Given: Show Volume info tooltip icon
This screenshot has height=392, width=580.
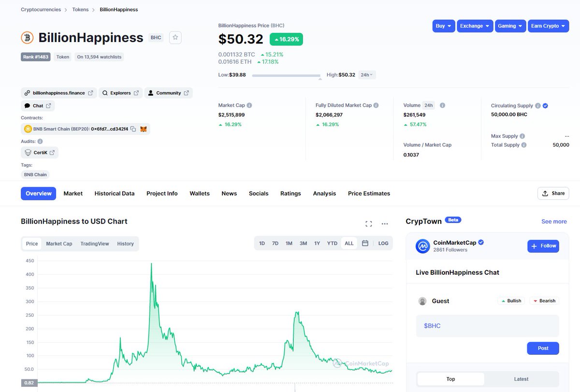Looking at the screenshot, I should click(x=442, y=105).
